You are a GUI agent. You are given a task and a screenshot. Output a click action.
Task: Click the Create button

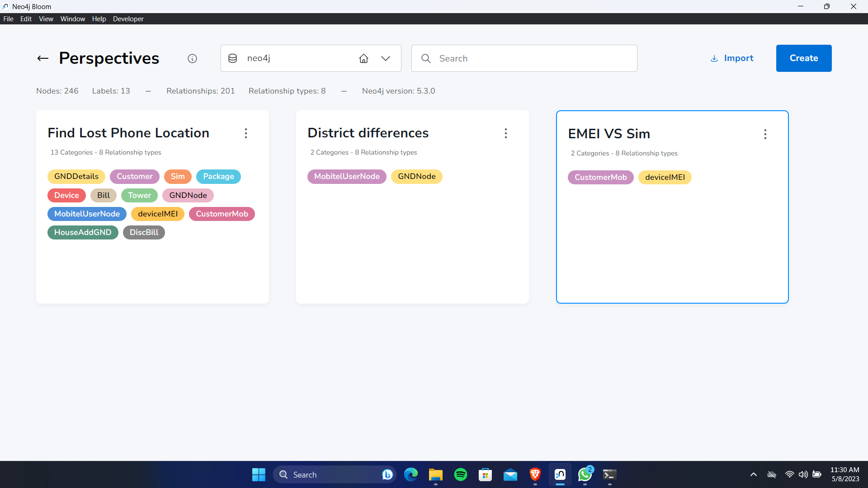pyautogui.click(x=804, y=58)
